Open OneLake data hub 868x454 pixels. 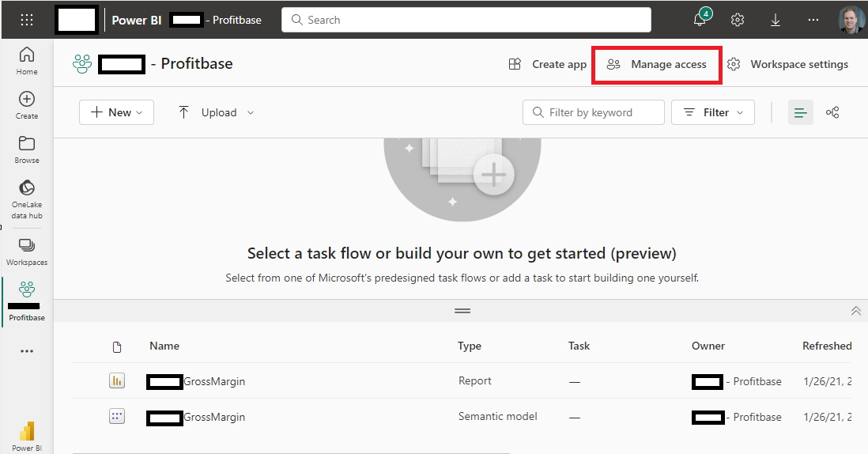coord(27,198)
